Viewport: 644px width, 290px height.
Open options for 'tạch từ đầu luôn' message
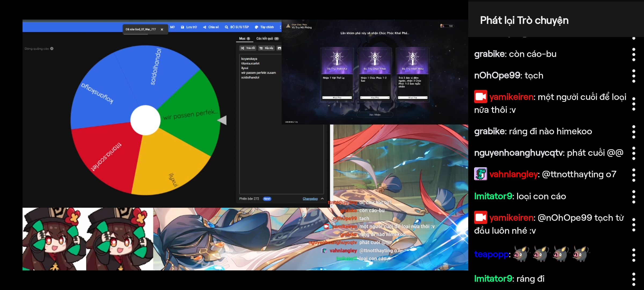634,224
